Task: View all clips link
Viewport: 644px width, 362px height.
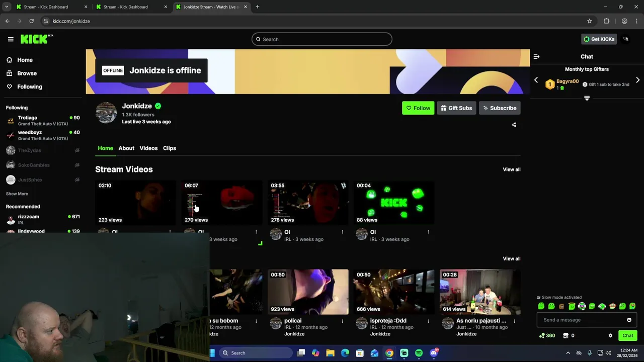Action: 512,259
